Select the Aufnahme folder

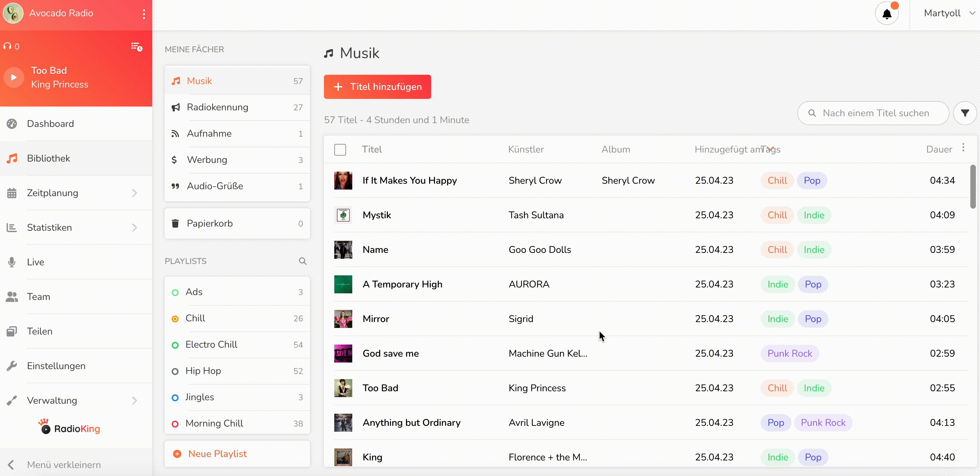[237, 134]
